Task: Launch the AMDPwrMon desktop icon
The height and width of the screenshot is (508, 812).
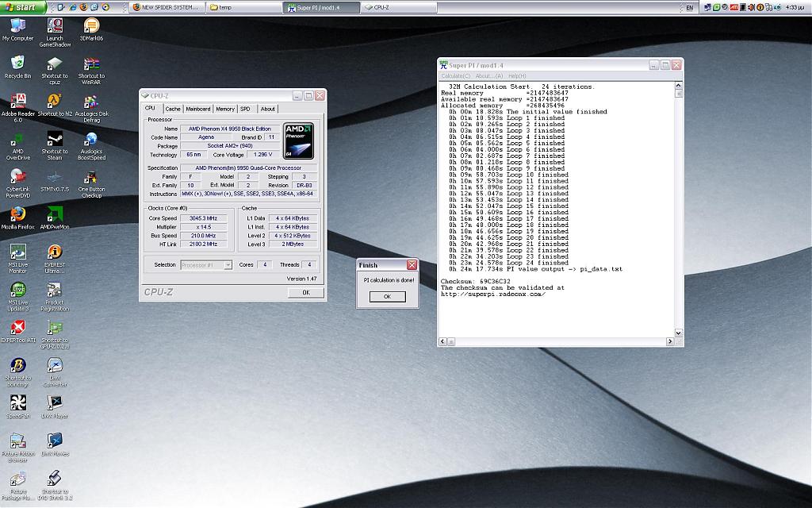Action: (55, 217)
